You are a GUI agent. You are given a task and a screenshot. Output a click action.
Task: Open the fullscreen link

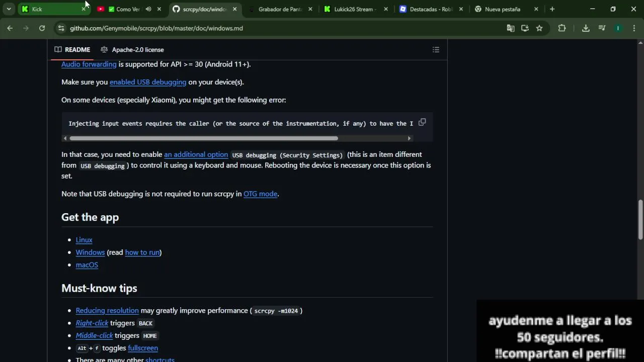pyautogui.click(x=143, y=348)
